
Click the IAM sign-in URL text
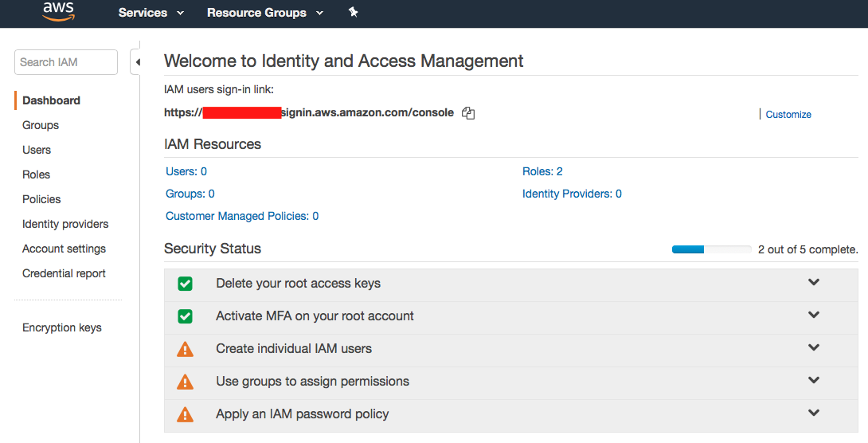pos(309,112)
